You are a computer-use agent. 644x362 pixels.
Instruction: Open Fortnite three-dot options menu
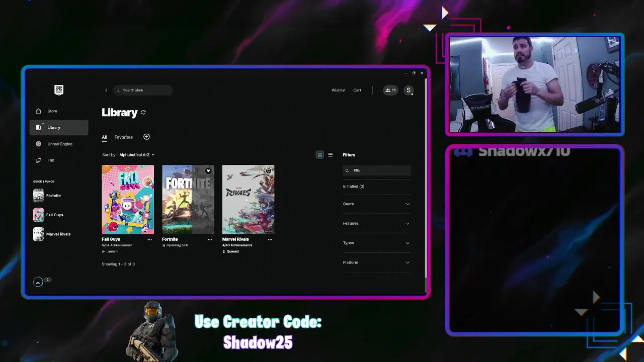(210, 240)
